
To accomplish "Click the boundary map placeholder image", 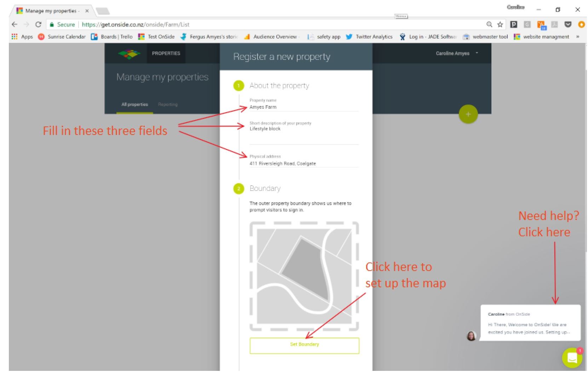I will click(304, 276).
